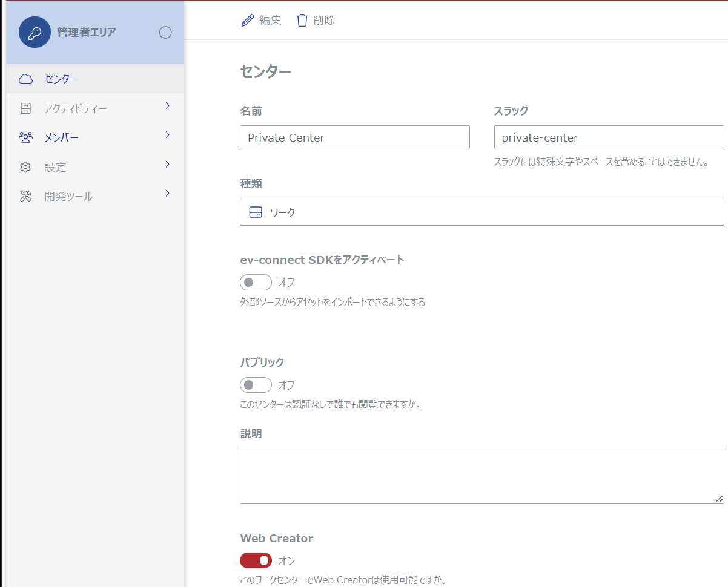Click the 名前 field label
728x587 pixels.
[x=251, y=111]
